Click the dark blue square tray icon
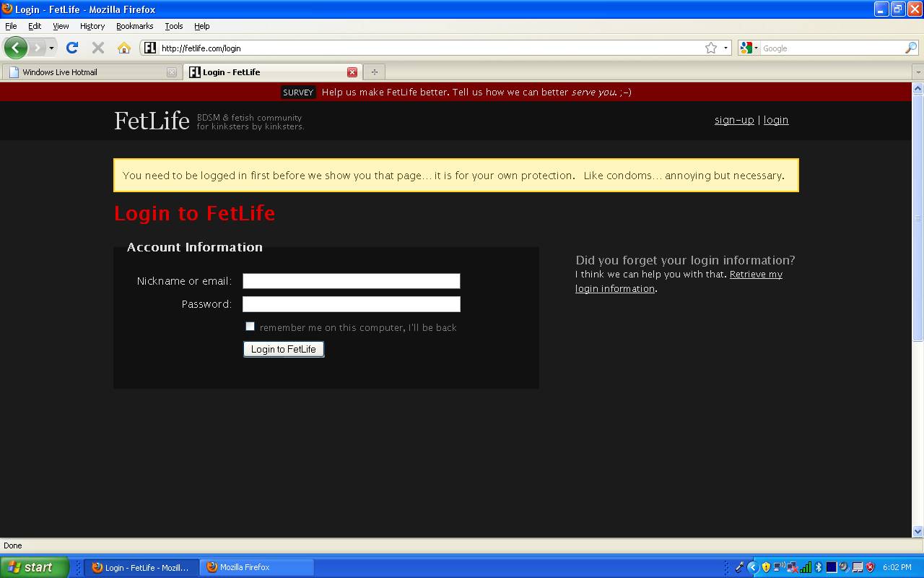The image size is (924, 578). 832,567
